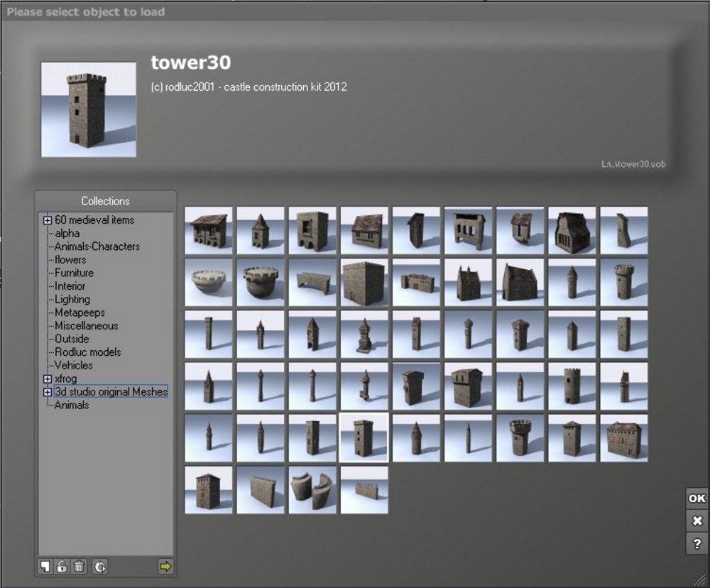Select the curved wall pieces thumbnail
Image resolution: width=710 pixels, height=588 pixels.
312,490
